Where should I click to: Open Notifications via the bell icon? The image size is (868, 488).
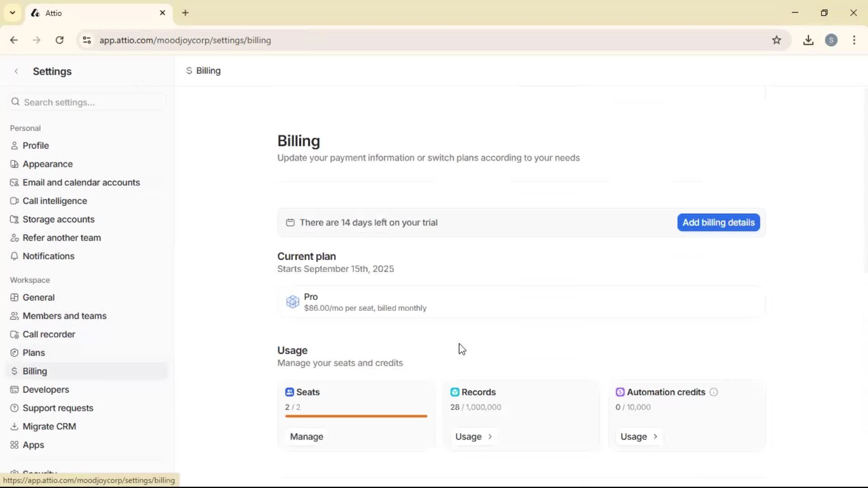(x=14, y=256)
